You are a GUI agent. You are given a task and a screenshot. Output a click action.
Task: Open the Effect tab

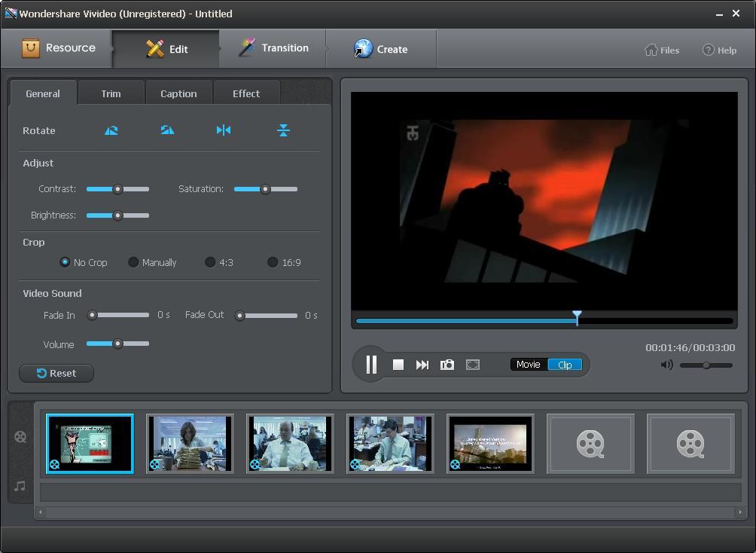(x=246, y=93)
